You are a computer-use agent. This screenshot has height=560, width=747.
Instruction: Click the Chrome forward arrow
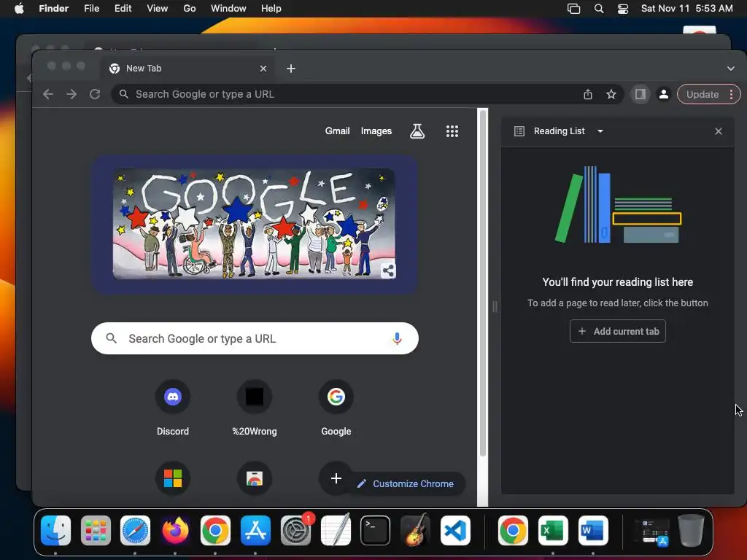pos(71,94)
